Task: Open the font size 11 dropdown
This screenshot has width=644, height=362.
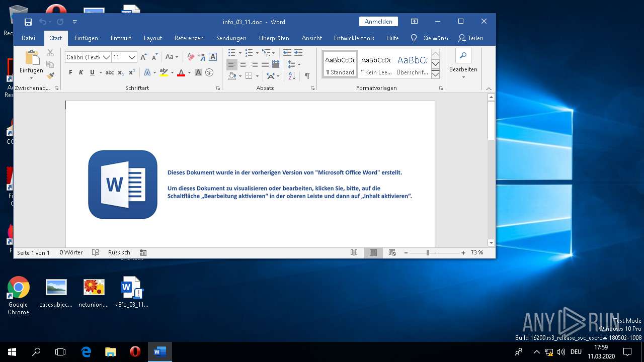Action: click(x=132, y=57)
